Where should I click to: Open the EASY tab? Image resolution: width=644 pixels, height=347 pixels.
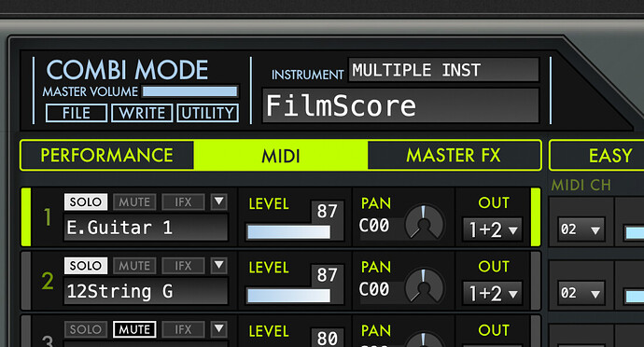[x=597, y=155]
